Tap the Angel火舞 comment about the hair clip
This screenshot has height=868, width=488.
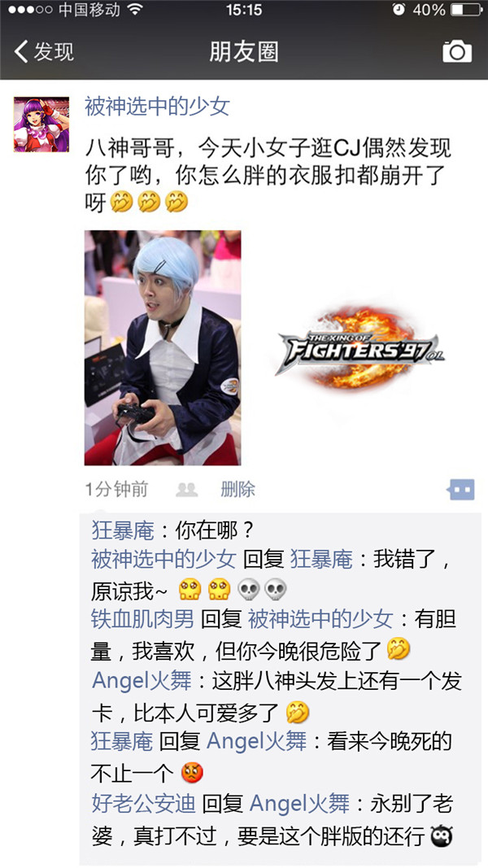tap(277, 696)
